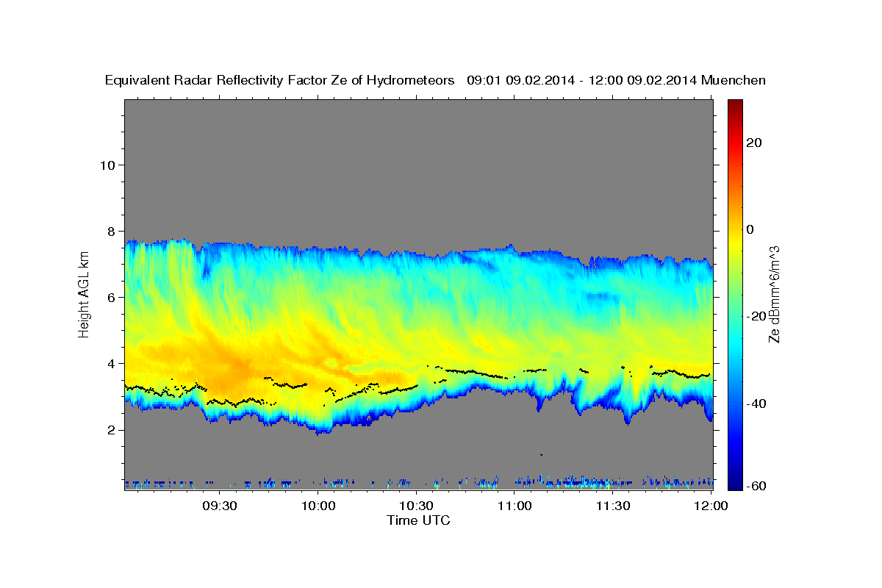
Task: Click the dark blue bottom of the colorbar
Action: 734,484
